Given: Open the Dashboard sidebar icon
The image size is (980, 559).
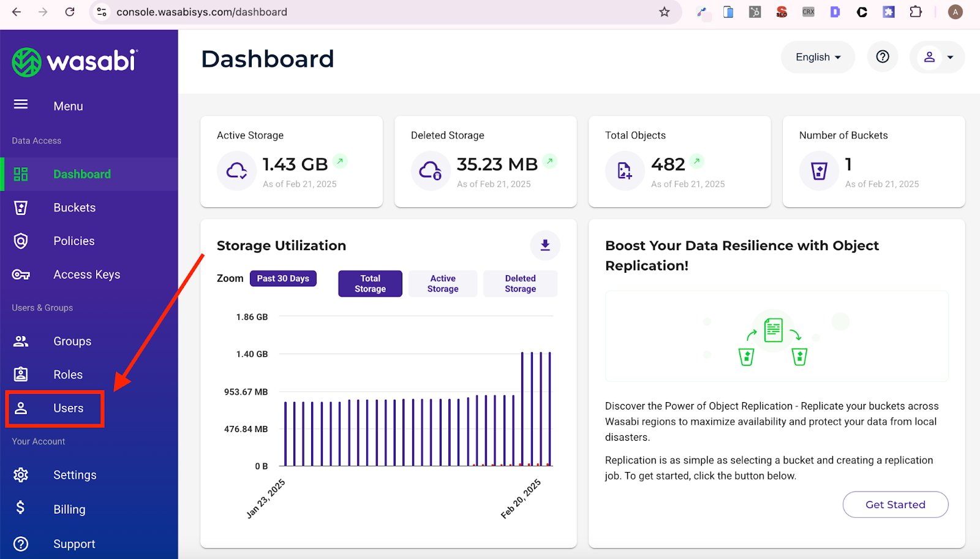Looking at the screenshot, I should (x=21, y=174).
